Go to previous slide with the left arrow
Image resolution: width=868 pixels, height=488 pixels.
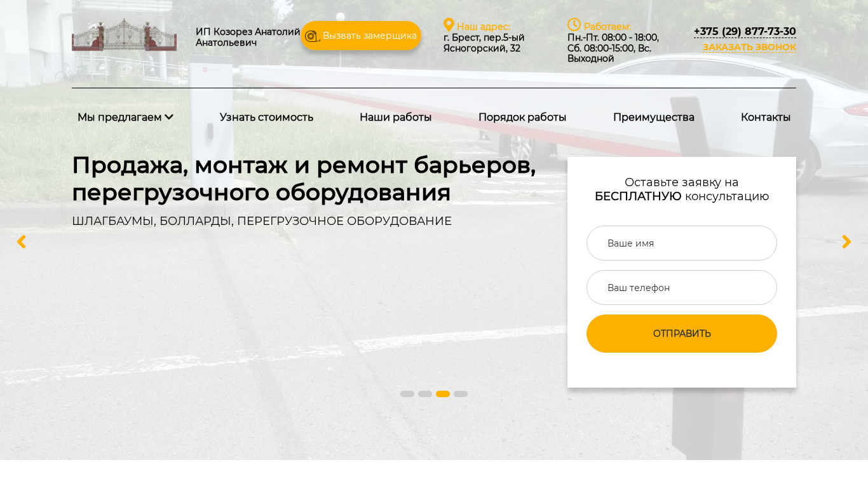[21, 242]
